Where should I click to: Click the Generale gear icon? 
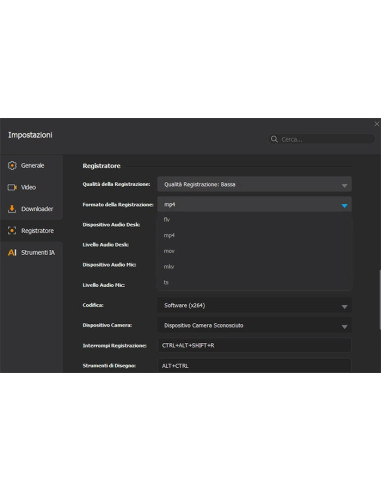[12, 165]
